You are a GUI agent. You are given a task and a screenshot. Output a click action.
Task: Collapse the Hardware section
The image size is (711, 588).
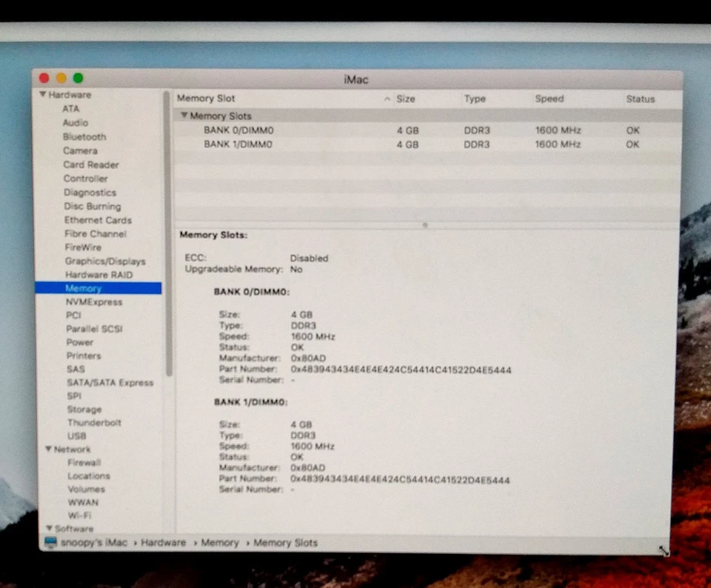tap(44, 95)
